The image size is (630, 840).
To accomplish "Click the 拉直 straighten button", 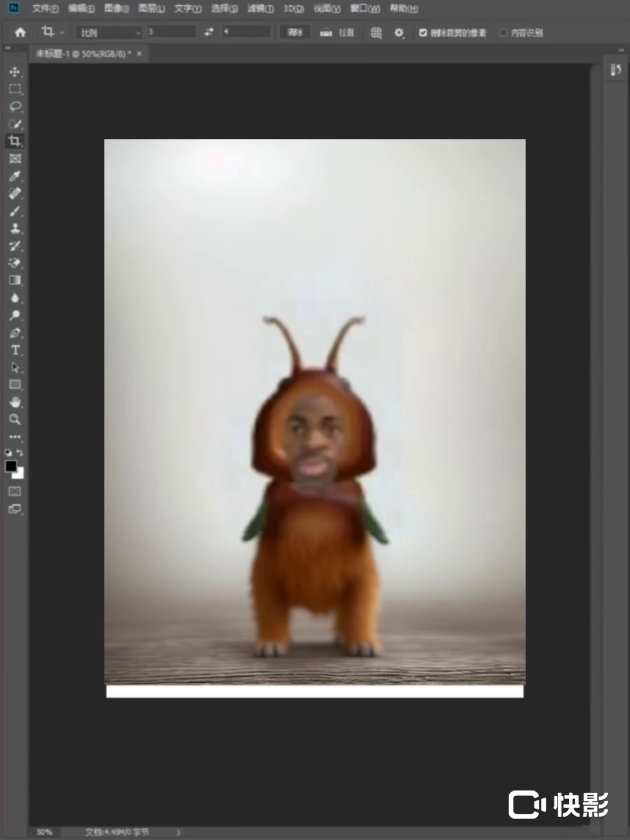I will (338, 33).
